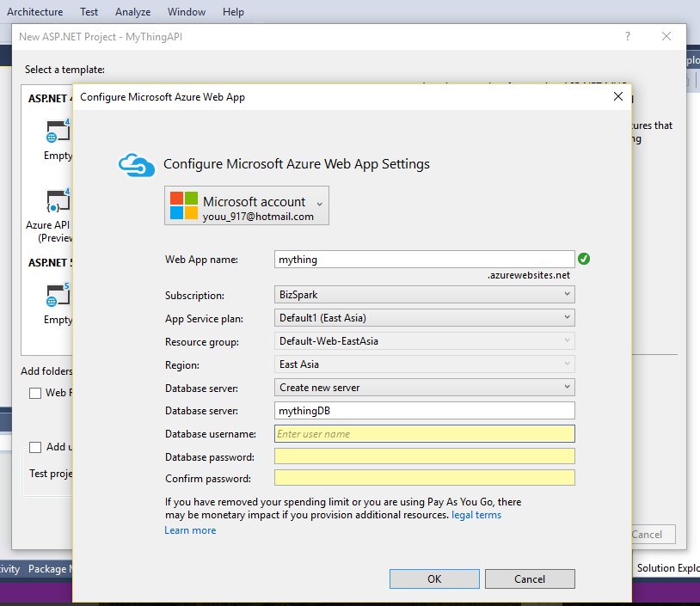
Task: Expand the Database server 'Create new server' dropdown
Action: [x=424, y=388]
